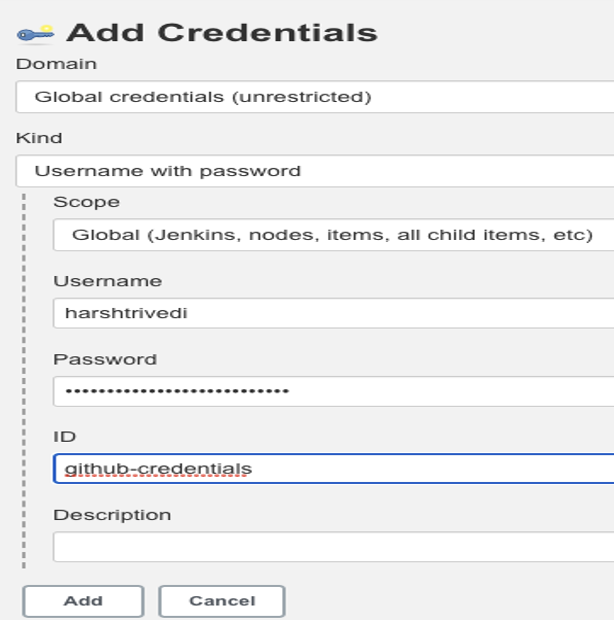The height and width of the screenshot is (620, 614).
Task: Open the Domain dropdown showing Global credentials
Action: 315,97
